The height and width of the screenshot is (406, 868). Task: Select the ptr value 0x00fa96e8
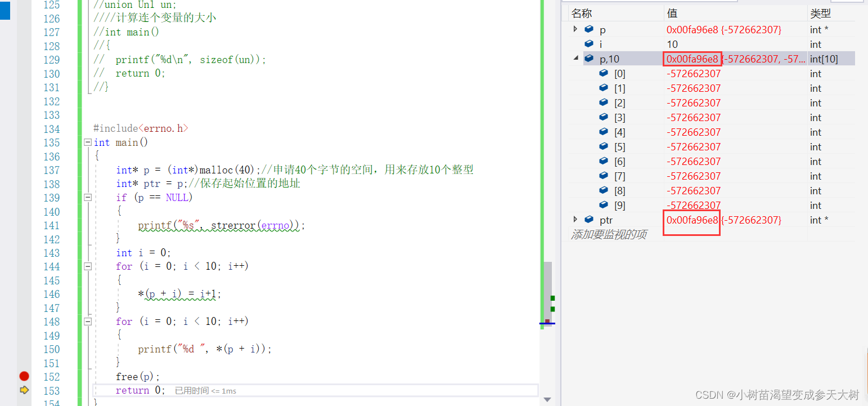692,220
